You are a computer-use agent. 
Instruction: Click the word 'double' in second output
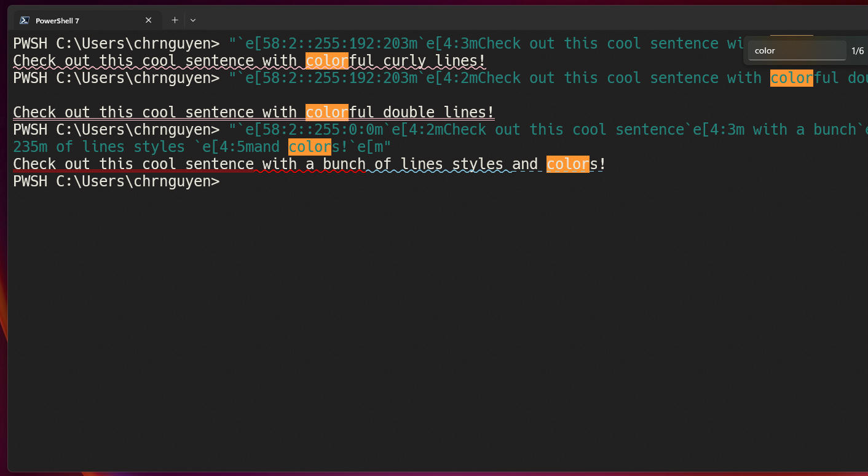(409, 113)
